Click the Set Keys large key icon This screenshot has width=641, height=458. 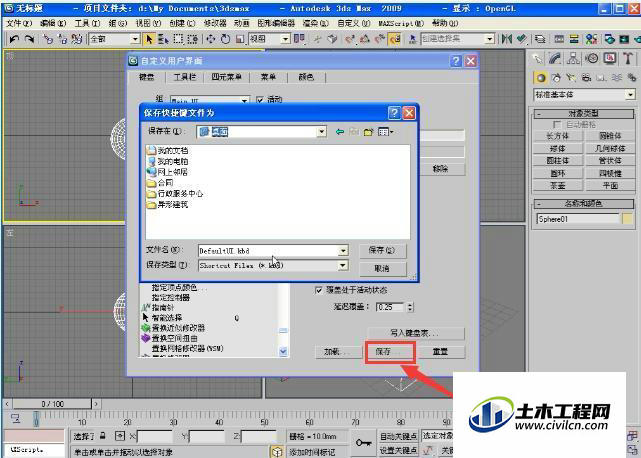point(363,443)
